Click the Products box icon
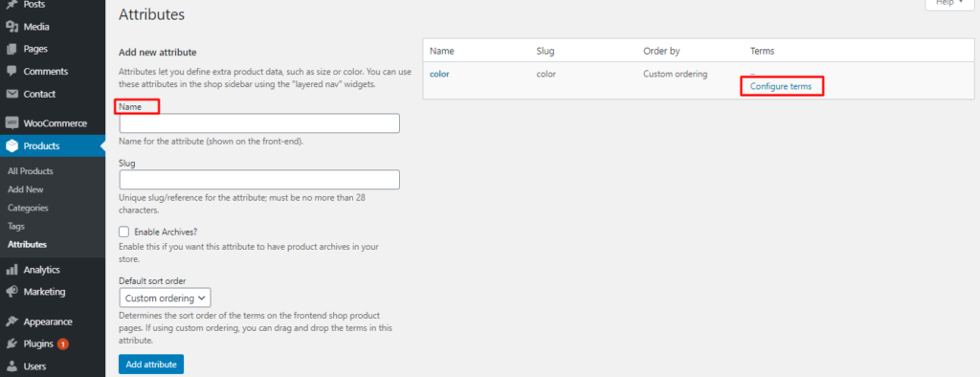The width and height of the screenshot is (980, 377). (11, 145)
